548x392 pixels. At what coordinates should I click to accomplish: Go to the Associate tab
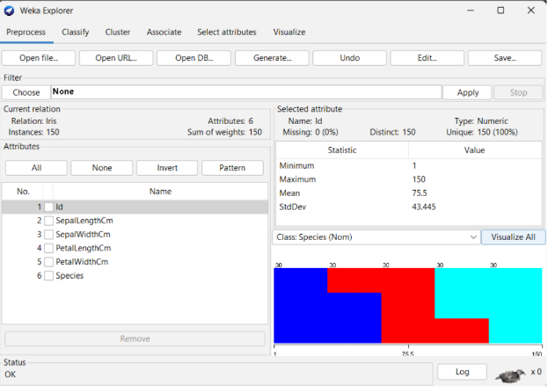(x=164, y=33)
